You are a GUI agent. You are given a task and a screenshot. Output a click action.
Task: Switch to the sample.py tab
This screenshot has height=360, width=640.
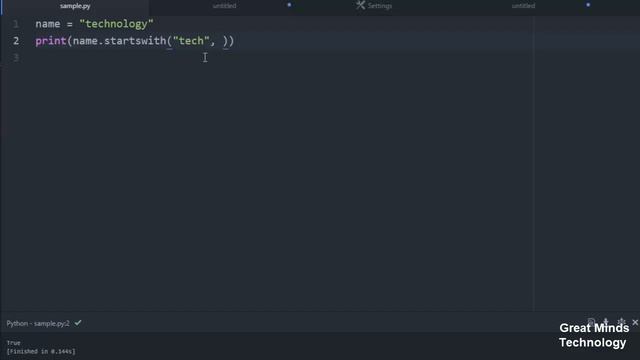pyautogui.click(x=75, y=6)
